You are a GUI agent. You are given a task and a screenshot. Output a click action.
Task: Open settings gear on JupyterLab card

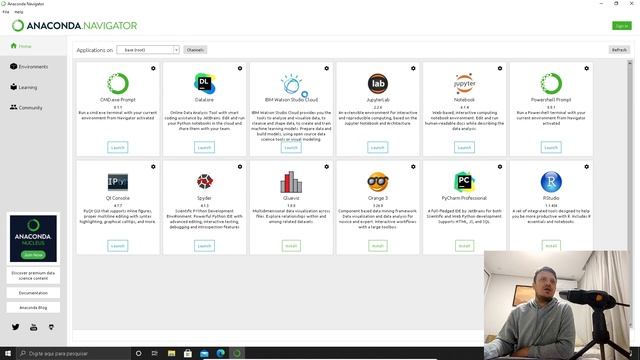click(x=413, y=68)
